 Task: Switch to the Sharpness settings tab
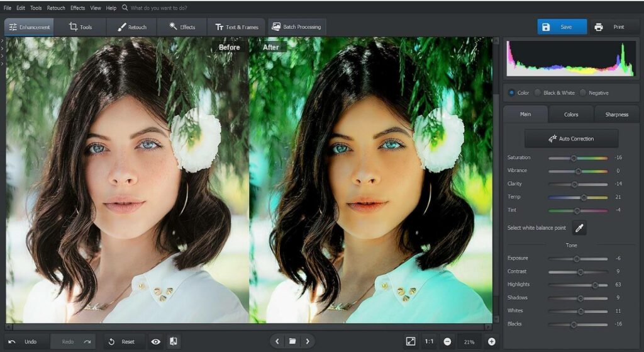coord(616,115)
